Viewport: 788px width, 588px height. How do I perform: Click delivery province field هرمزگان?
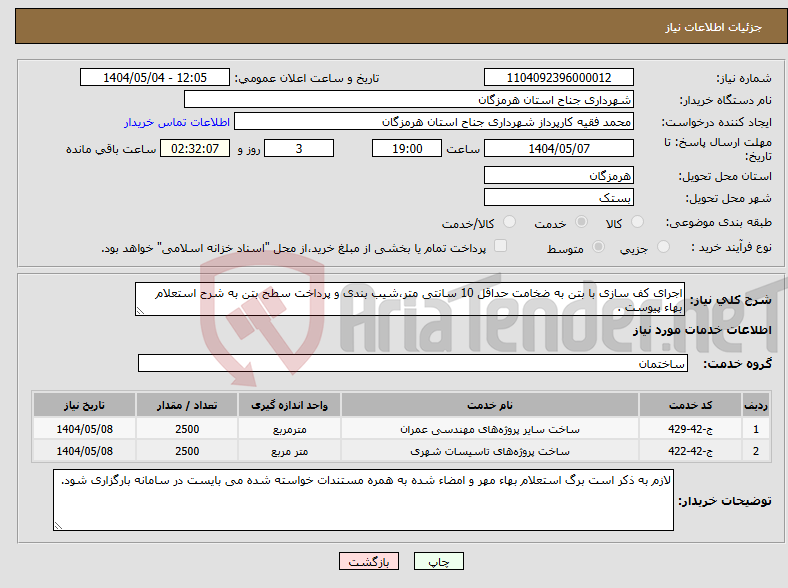(559, 175)
